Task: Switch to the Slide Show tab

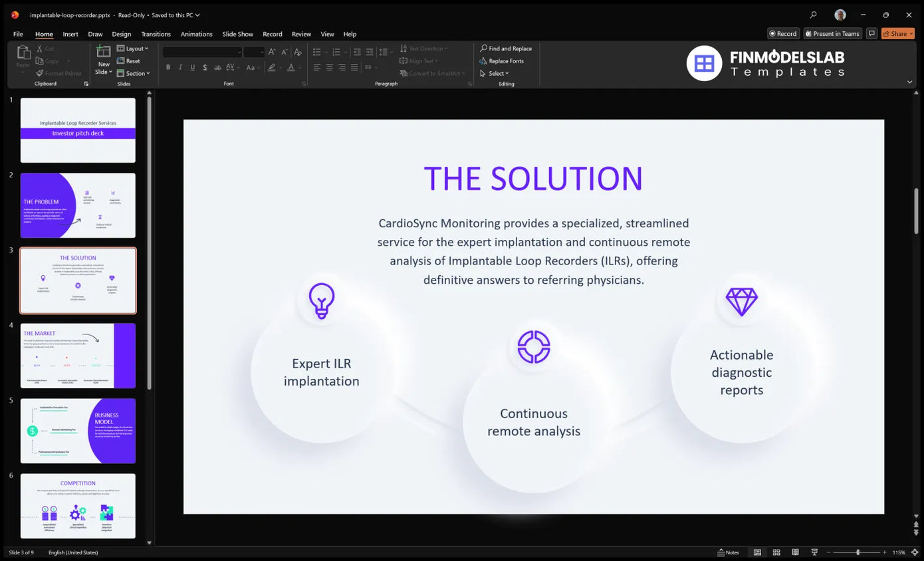Action: 238,34
